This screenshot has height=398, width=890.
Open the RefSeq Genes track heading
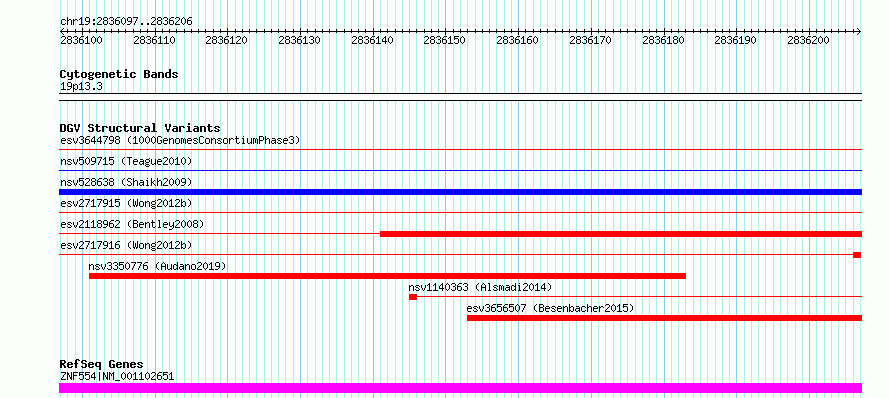(102, 365)
